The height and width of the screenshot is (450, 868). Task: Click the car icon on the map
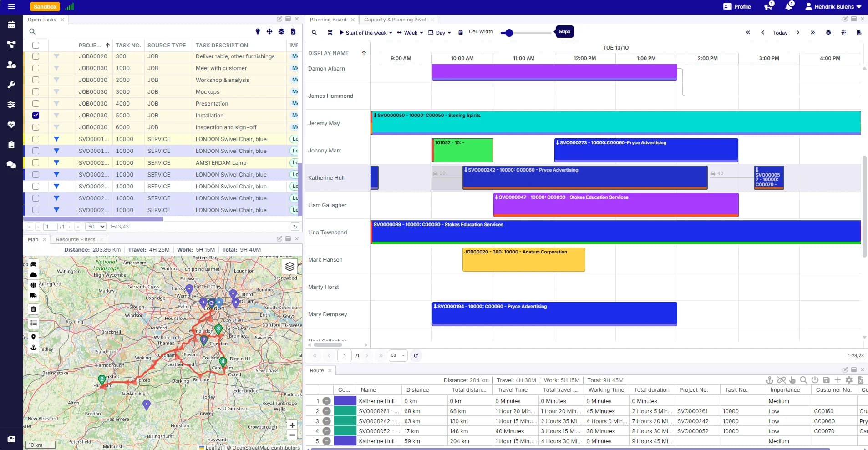[x=33, y=264]
